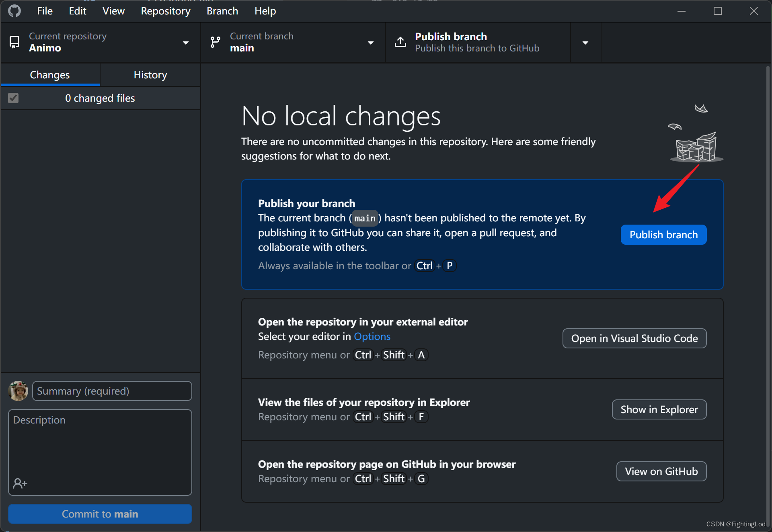The image size is (772, 532).
Task: Click the Options hyperlink in editor section
Action: point(372,336)
